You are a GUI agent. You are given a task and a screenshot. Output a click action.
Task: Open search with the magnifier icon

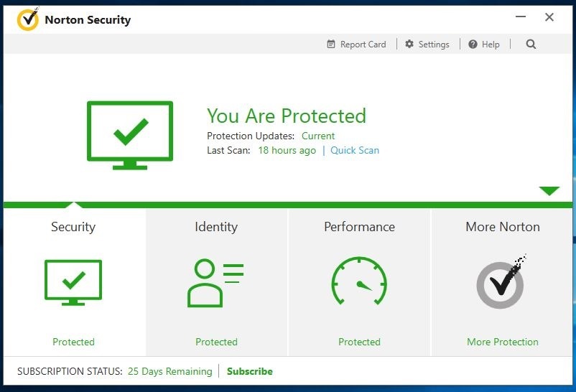point(531,44)
